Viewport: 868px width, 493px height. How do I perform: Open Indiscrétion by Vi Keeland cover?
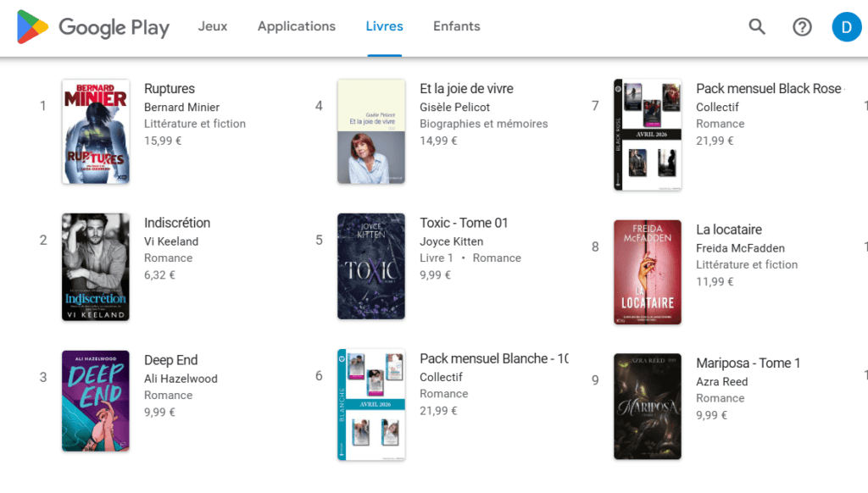tap(95, 267)
